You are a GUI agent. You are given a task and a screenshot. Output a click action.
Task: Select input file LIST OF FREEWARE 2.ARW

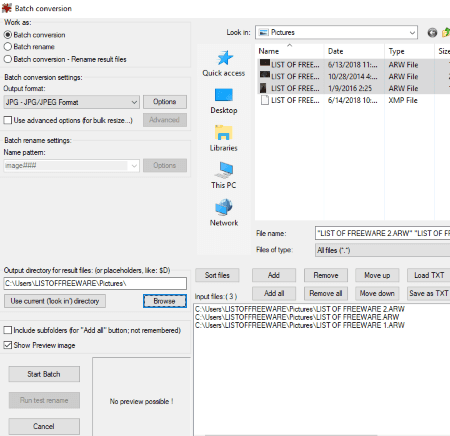point(300,309)
